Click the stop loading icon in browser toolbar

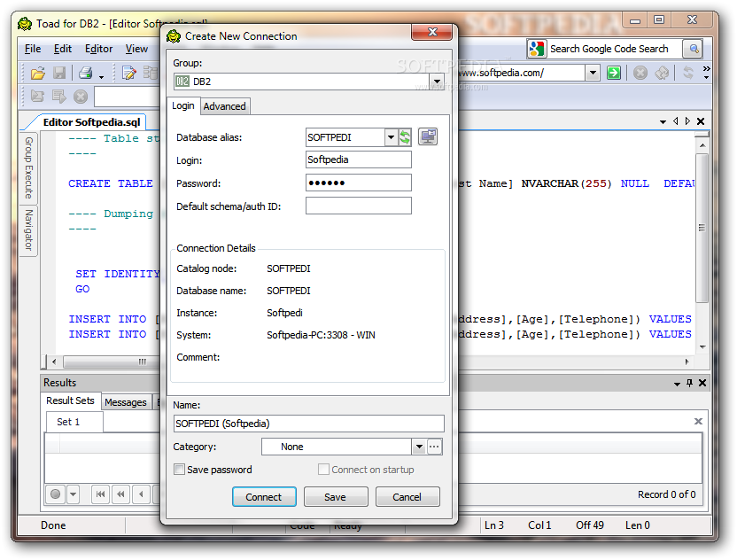[x=640, y=73]
